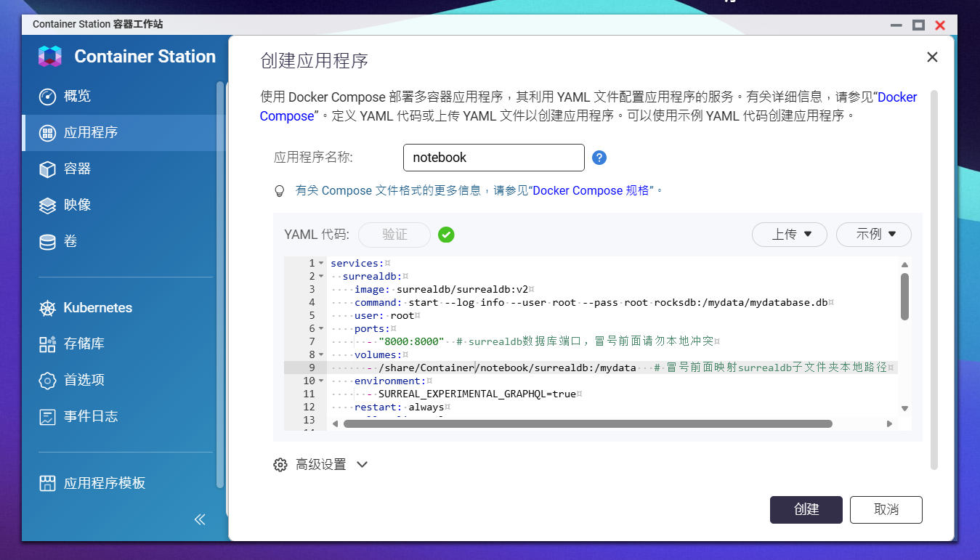Click the 取消 cancel button
This screenshot has width=980, height=560.
click(886, 510)
